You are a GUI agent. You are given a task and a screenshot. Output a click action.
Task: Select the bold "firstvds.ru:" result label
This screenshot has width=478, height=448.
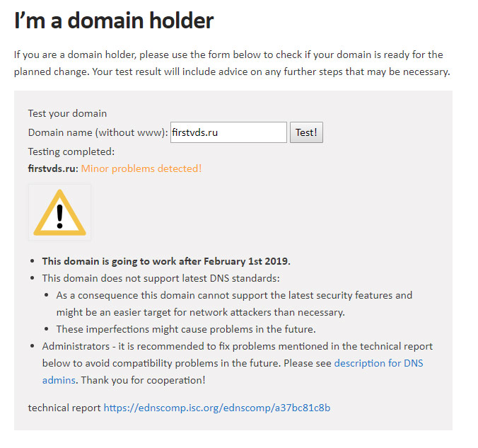[53, 168]
